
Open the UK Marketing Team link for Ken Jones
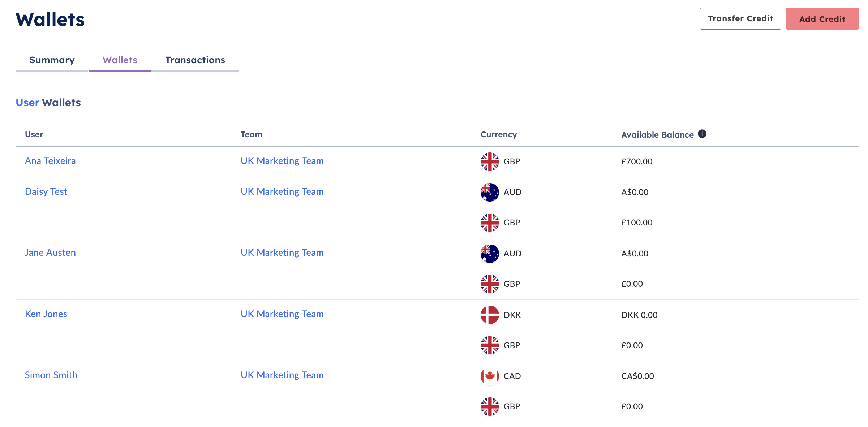click(x=282, y=314)
